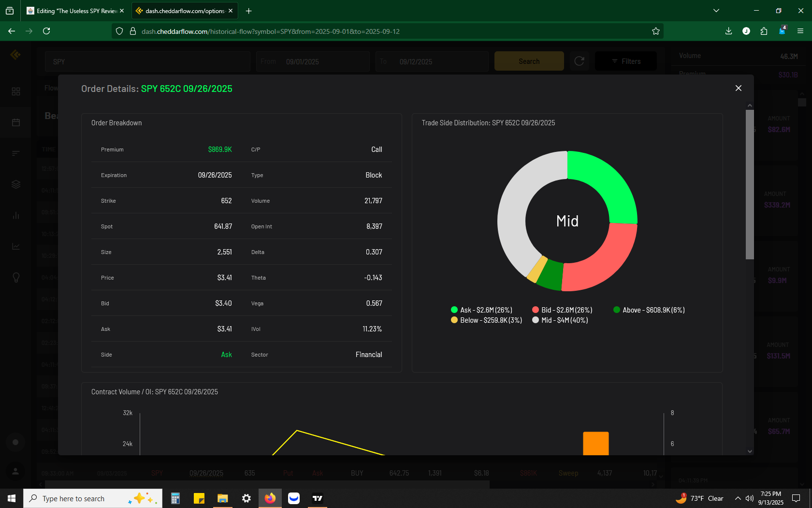Click the From date field 09/01/2025
Image resolution: width=812 pixels, height=508 pixels.
[x=313, y=61]
